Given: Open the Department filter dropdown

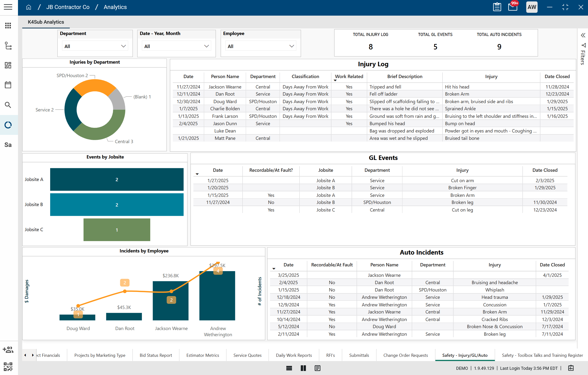Looking at the screenshot, I should (x=95, y=46).
